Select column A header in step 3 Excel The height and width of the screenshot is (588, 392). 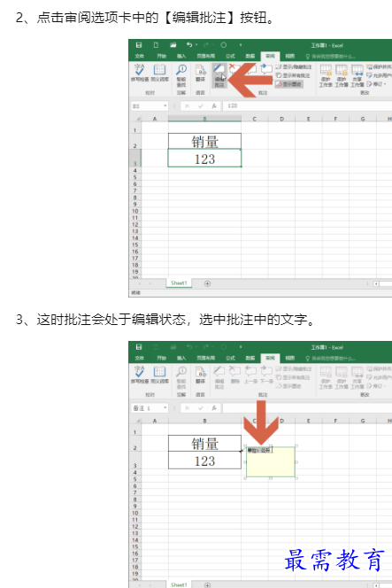point(155,421)
